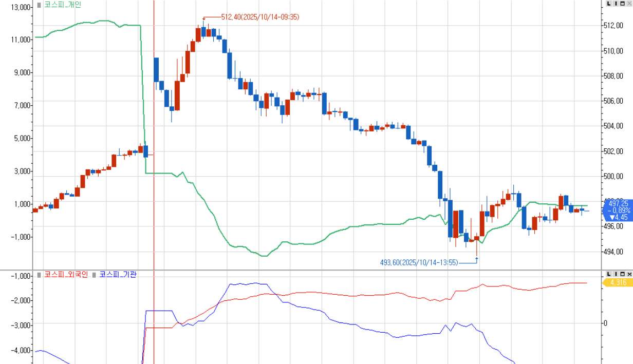The width and height of the screenshot is (633, 364).
Task: Click the yellow 4,316 value tag
Action: coord(617,282)
